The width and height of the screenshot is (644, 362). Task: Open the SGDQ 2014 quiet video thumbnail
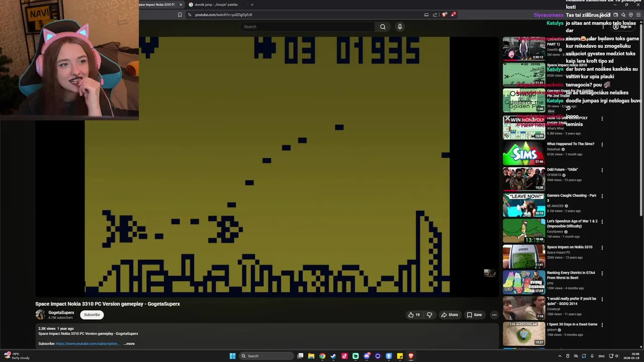[524, 308]
